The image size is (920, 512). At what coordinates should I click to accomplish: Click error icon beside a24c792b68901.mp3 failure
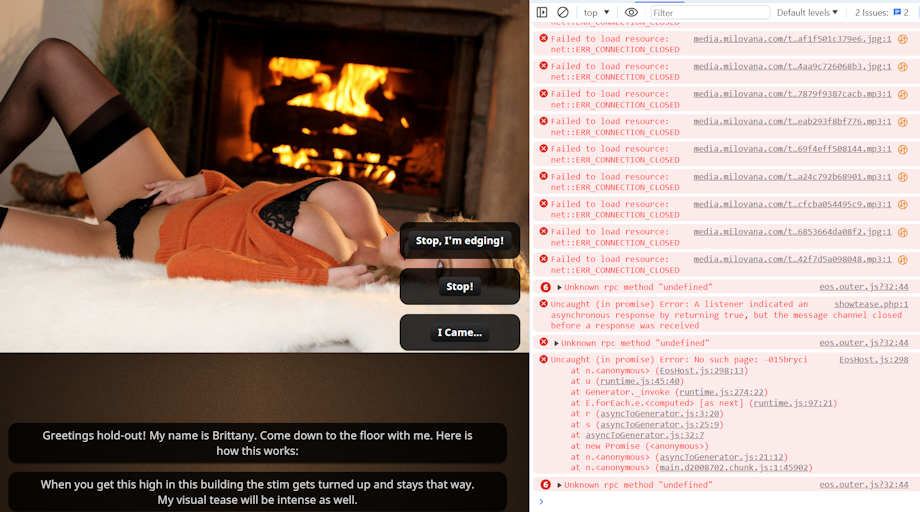(543, 176)
